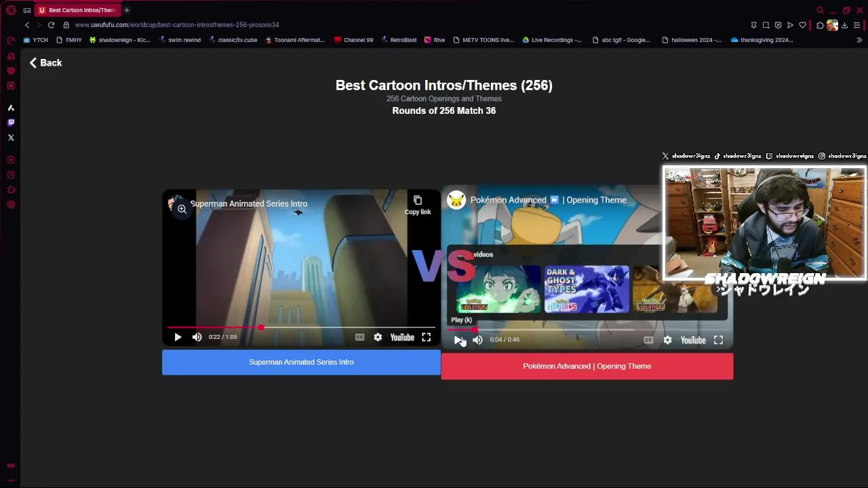This screenshot has width=868, height=488.
Task: Mute the Superman video volume
Action: [x=197, y=337]
